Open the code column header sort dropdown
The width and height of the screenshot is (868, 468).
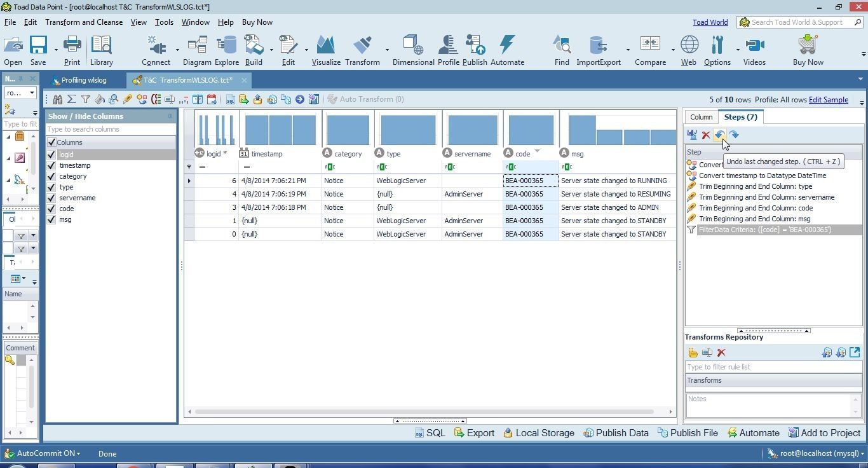[x=537, y=151]
